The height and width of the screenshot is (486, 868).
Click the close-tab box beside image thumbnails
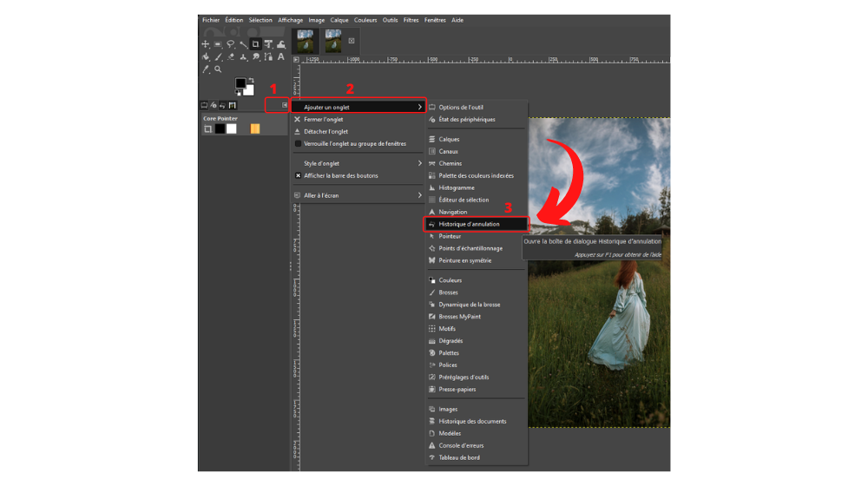[352, 41]
